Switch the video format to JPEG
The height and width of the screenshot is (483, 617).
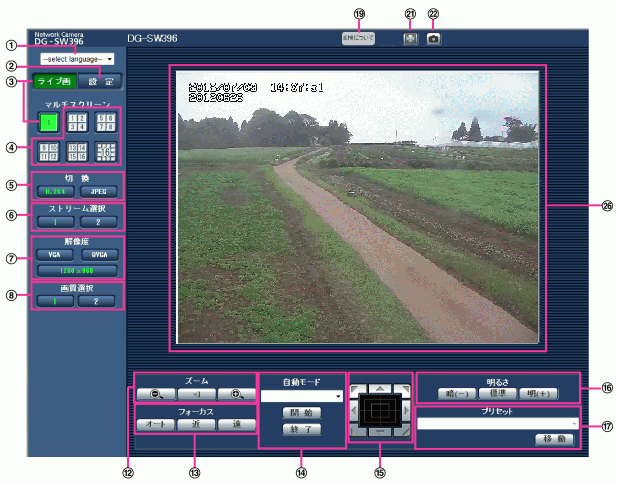click(98, 189)
